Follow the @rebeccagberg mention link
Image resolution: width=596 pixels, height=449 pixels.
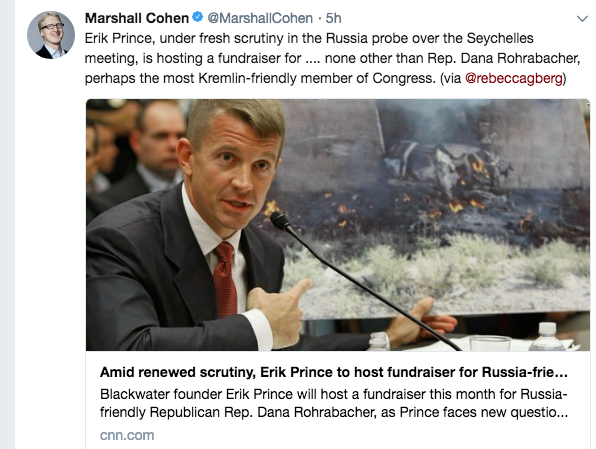pyautogui.click(x=514, y=78)
